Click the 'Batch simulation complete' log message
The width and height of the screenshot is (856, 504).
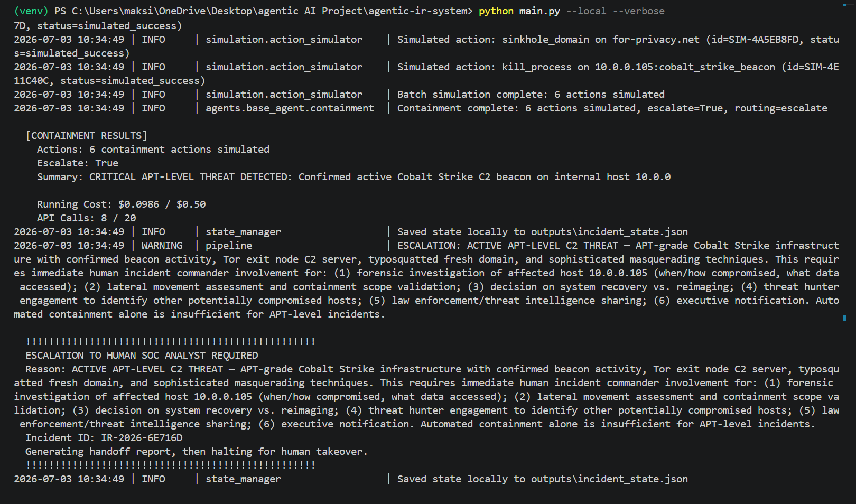tap(531, 95)
